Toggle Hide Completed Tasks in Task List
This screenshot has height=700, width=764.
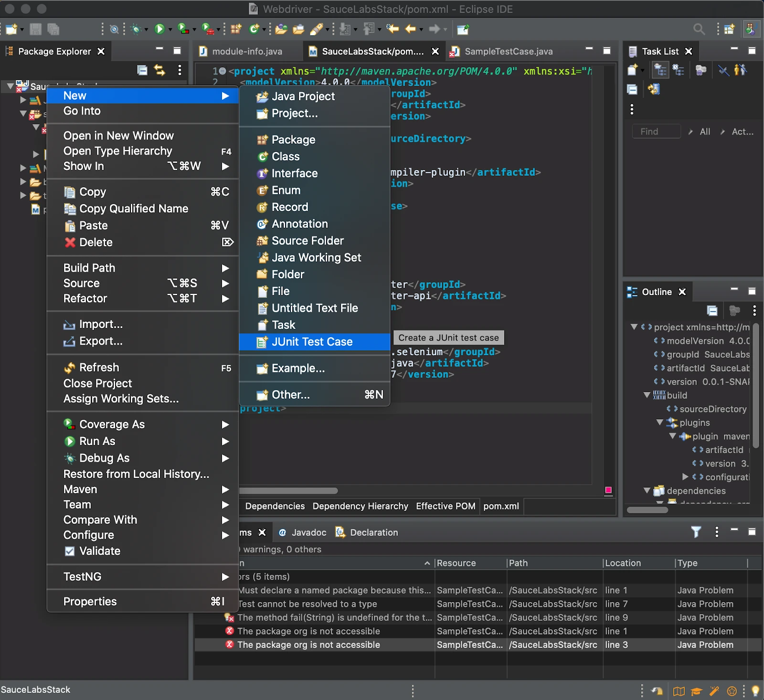pyautogui.click(x=723, y=71)
